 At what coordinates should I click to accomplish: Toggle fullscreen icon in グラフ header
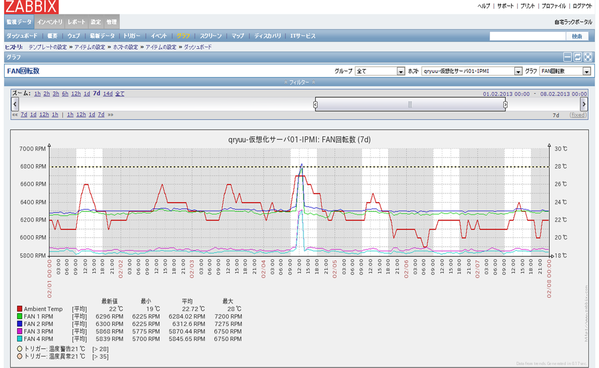click(588, 57)
